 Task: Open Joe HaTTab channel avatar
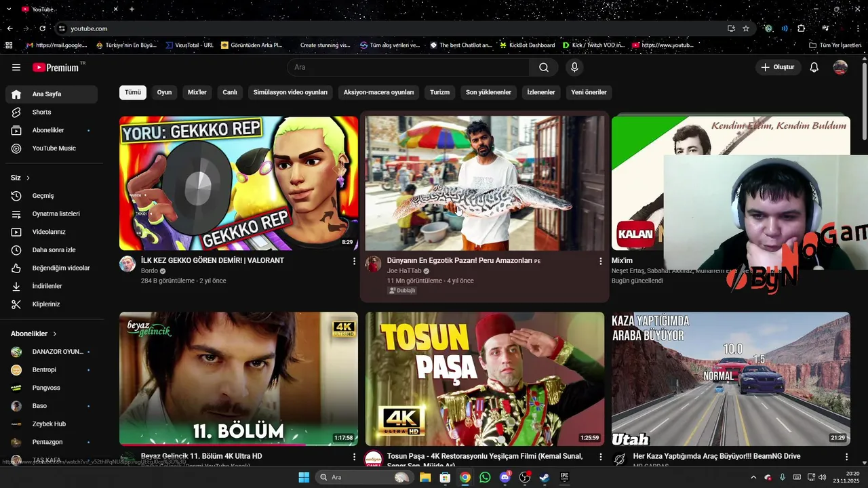374,264
